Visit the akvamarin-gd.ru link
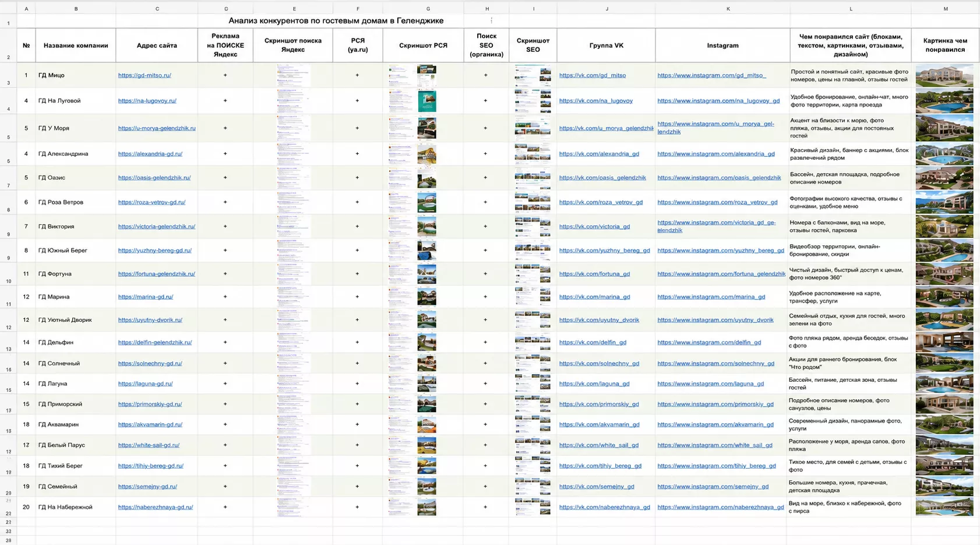This screenshot has width=980, height=545. point(150,425)
